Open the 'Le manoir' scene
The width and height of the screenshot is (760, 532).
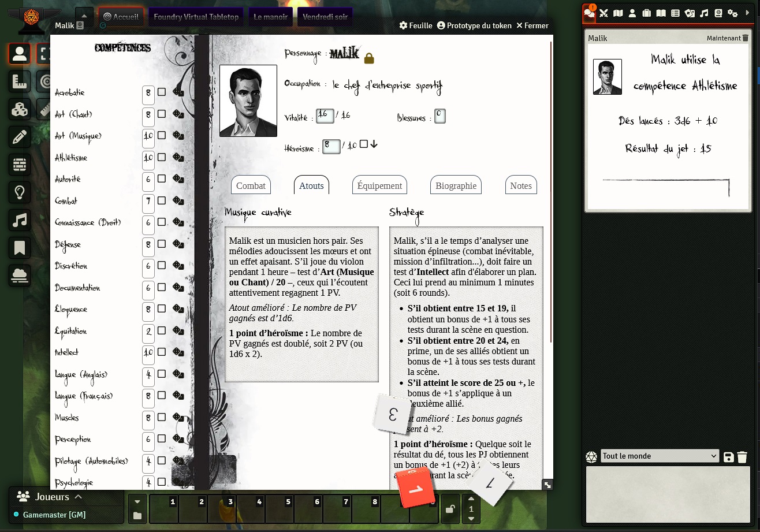[x=270, y=17]
